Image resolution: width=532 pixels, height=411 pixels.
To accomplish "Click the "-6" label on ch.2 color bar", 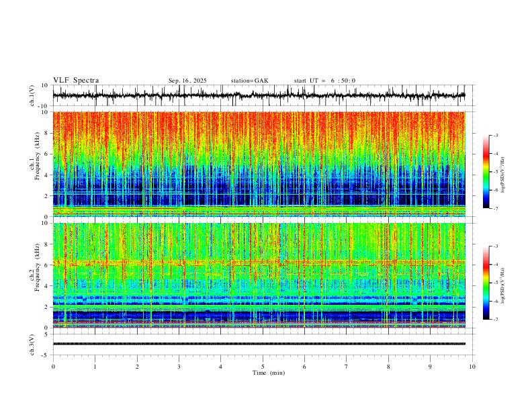I will (x=496, y=301).
